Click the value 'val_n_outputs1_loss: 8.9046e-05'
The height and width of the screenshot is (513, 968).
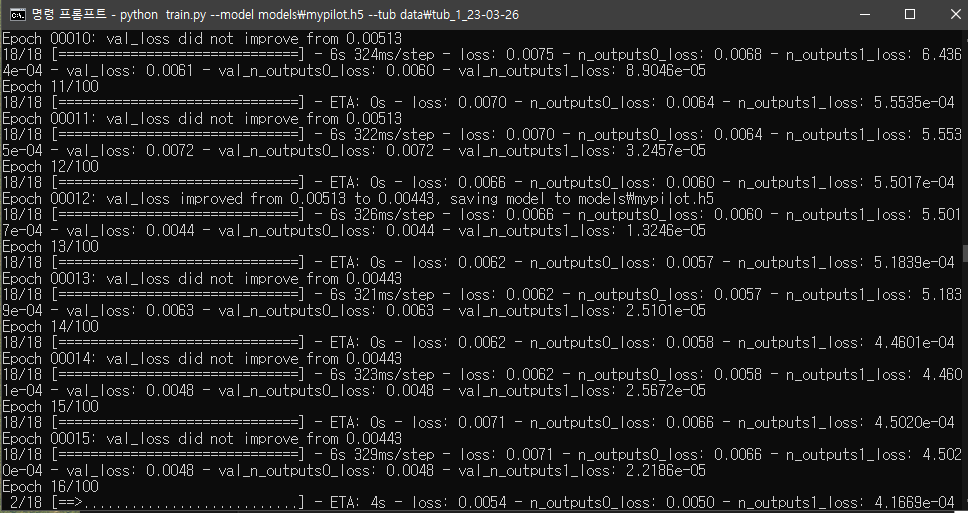582,71
